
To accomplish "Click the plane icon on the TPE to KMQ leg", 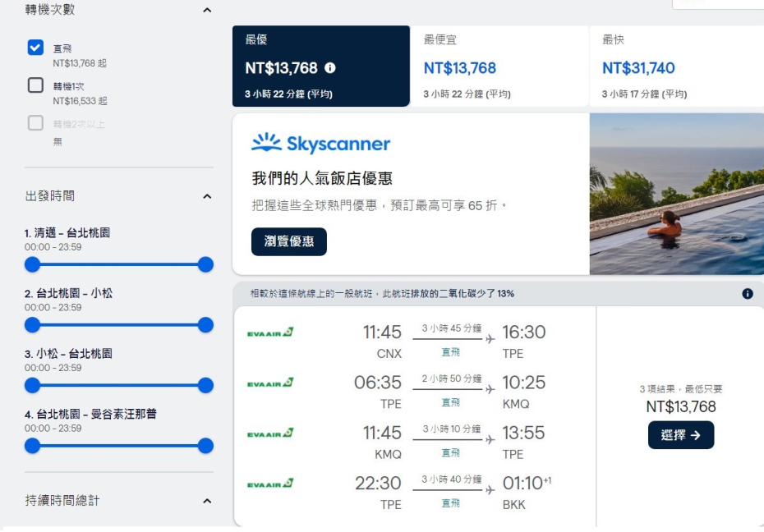I will [x=490, y=389].
